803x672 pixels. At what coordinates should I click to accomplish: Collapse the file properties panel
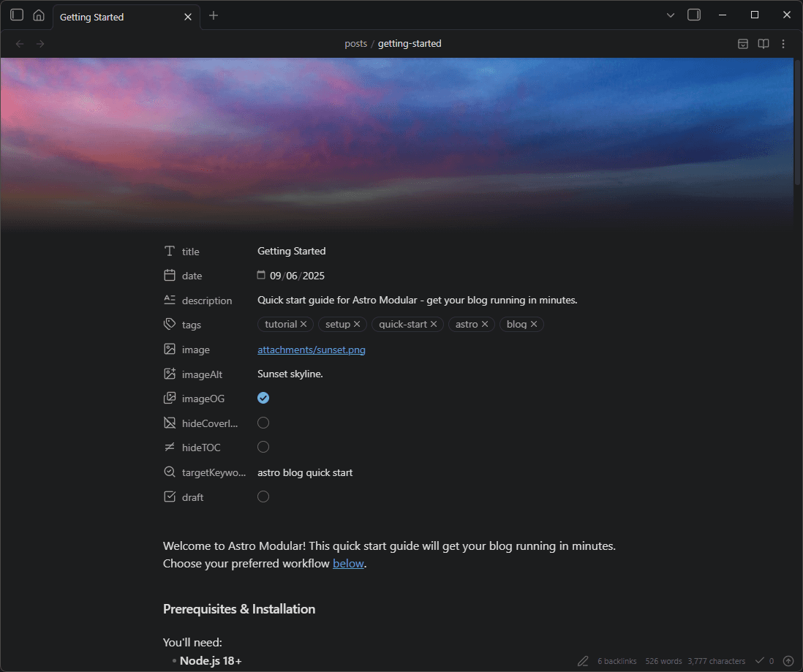(x=742, y=44)
